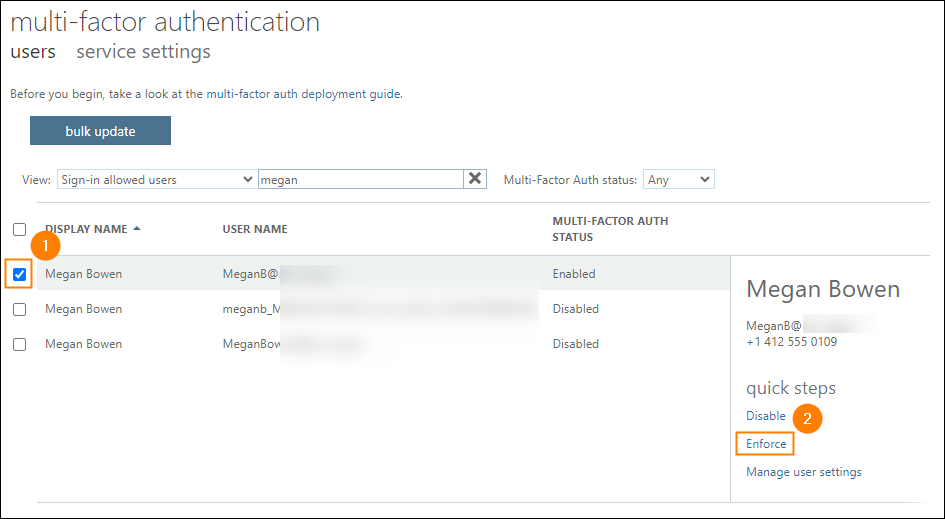Clear the search box with the X icon

pos(476,179)
